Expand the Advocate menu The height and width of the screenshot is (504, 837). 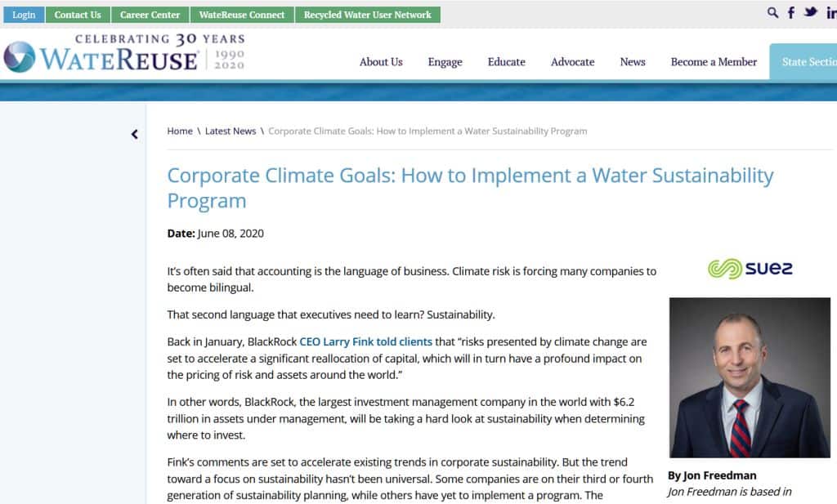(x=573, y=62)
